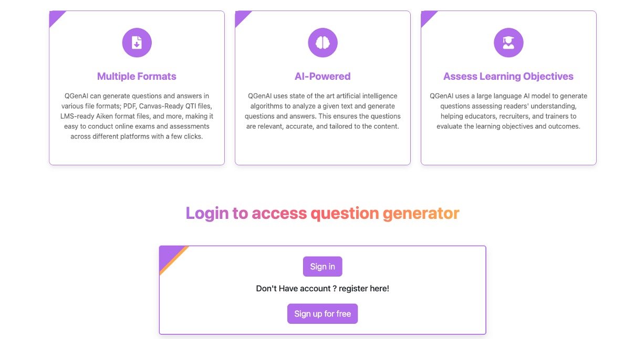Click the Multiple Formats heading
The width and height of the screenshot is (644, 339).
click(x=137, y=77)
